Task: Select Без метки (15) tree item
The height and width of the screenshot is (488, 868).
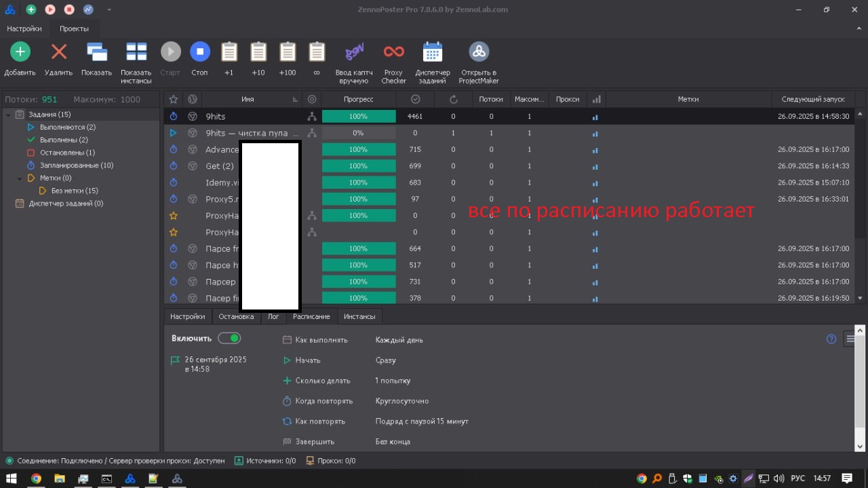Action: point(75,191)
